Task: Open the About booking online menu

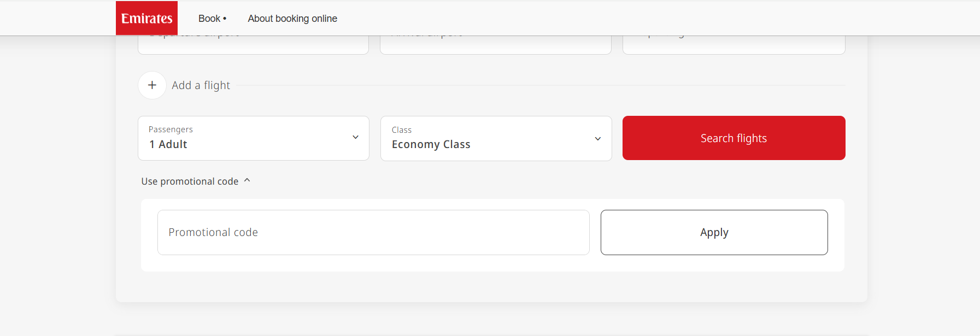Action: point(292,19)
